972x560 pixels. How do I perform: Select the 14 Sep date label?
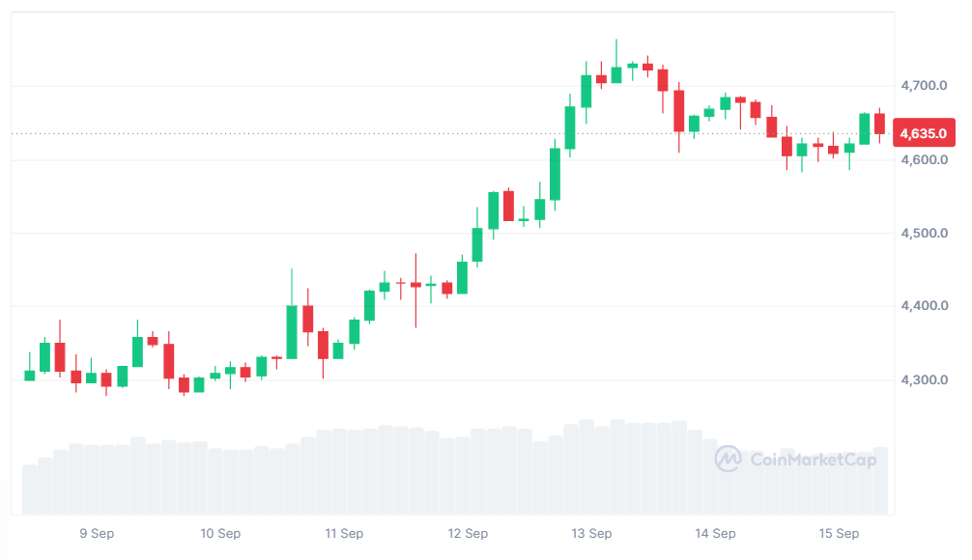(x=715, y=533)
